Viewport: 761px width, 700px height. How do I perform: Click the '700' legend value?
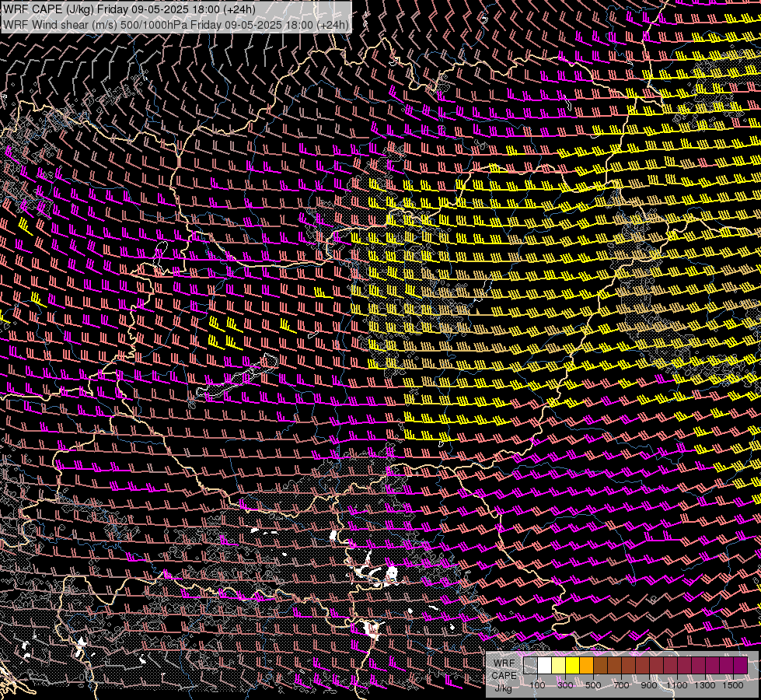[x=621, y=685]
